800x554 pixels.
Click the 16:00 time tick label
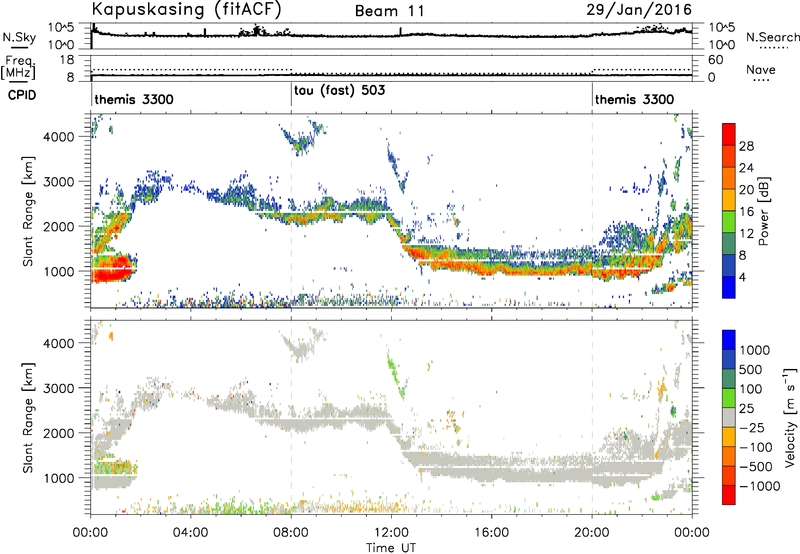491,533
